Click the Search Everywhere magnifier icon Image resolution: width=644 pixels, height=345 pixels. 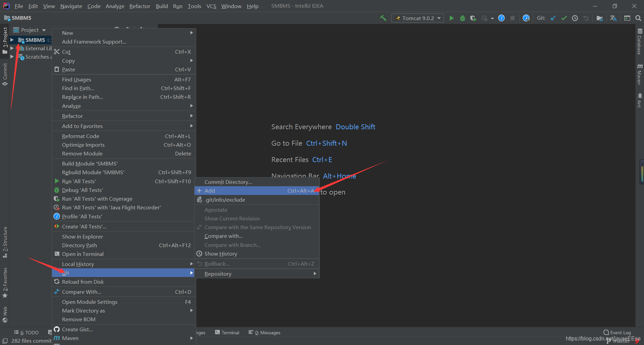638,18
